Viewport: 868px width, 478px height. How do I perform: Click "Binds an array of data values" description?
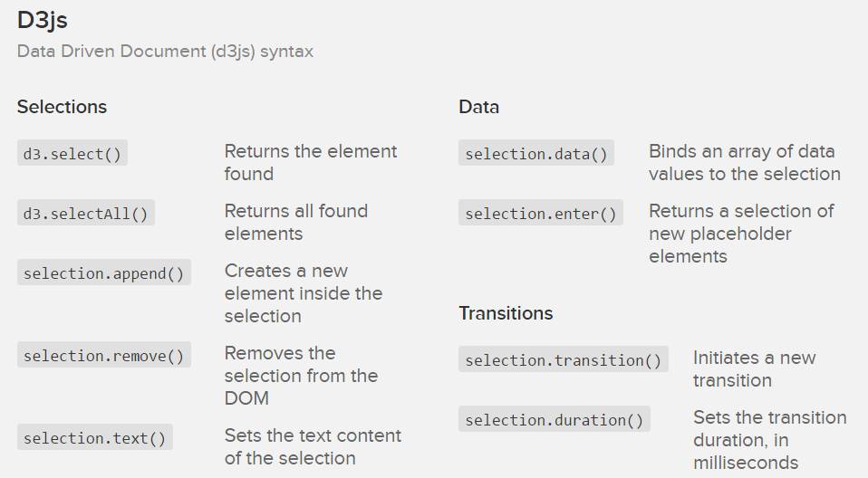pyautogui.click(x=744, y=163)
